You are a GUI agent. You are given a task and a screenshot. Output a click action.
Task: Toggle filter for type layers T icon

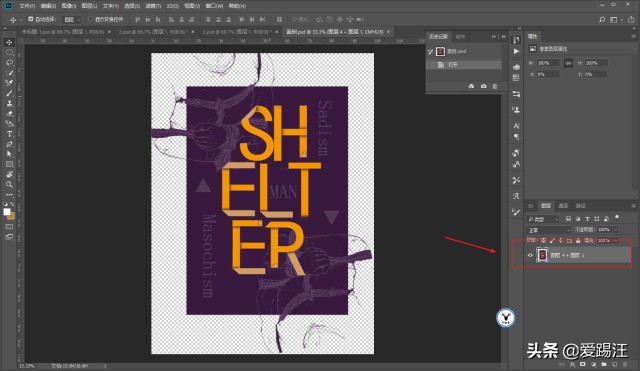click(x=587, y=219)
